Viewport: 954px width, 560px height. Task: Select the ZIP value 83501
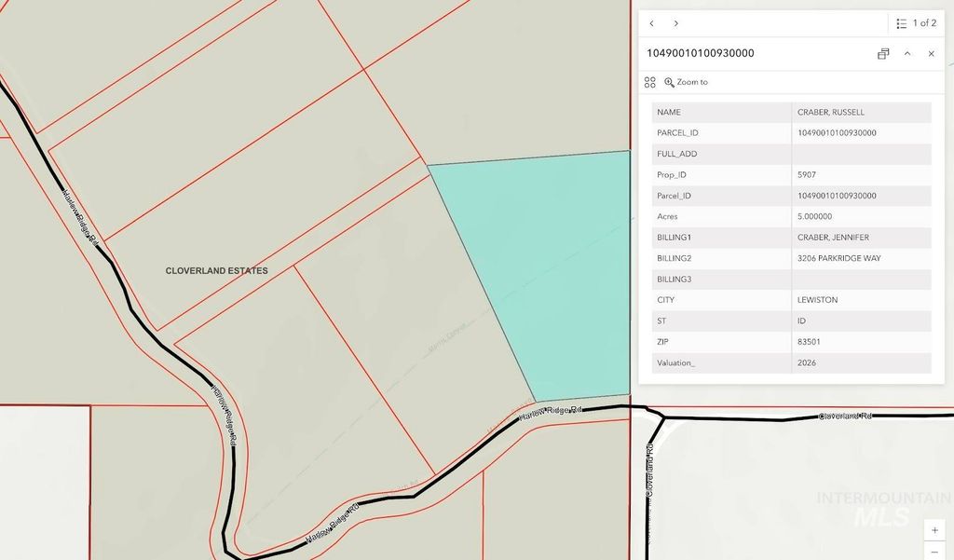809,341
